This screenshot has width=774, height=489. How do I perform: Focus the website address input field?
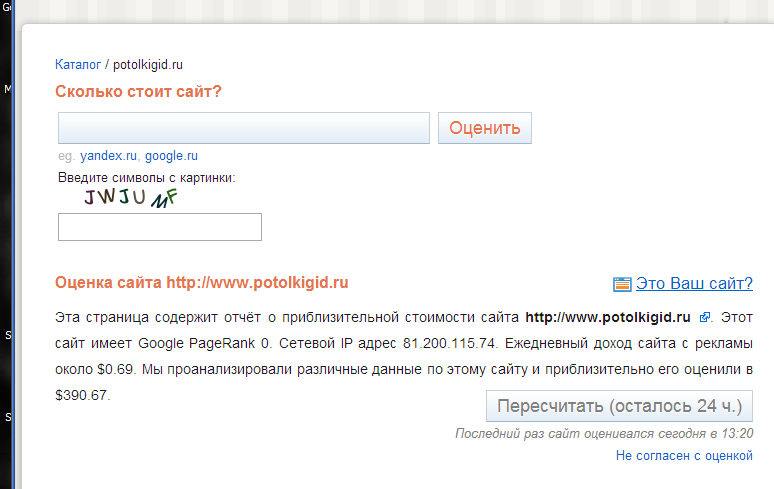point(243,128)
